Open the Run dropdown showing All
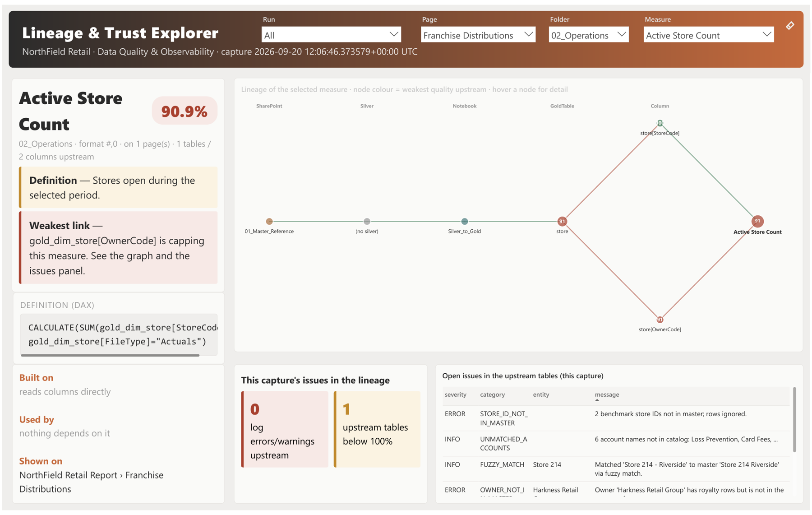Image resolution: width=812 pixels, height=515 pixels. point(331,35)
